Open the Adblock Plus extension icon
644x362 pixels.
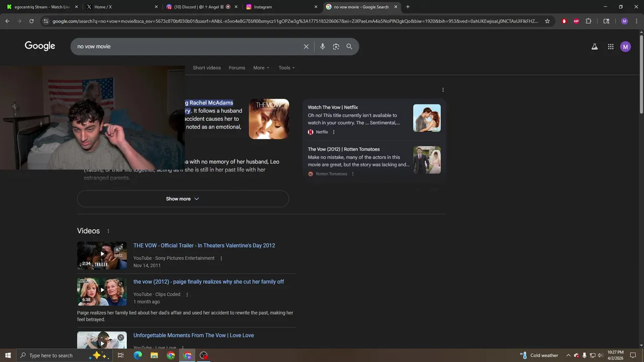[x=576, y=21]
